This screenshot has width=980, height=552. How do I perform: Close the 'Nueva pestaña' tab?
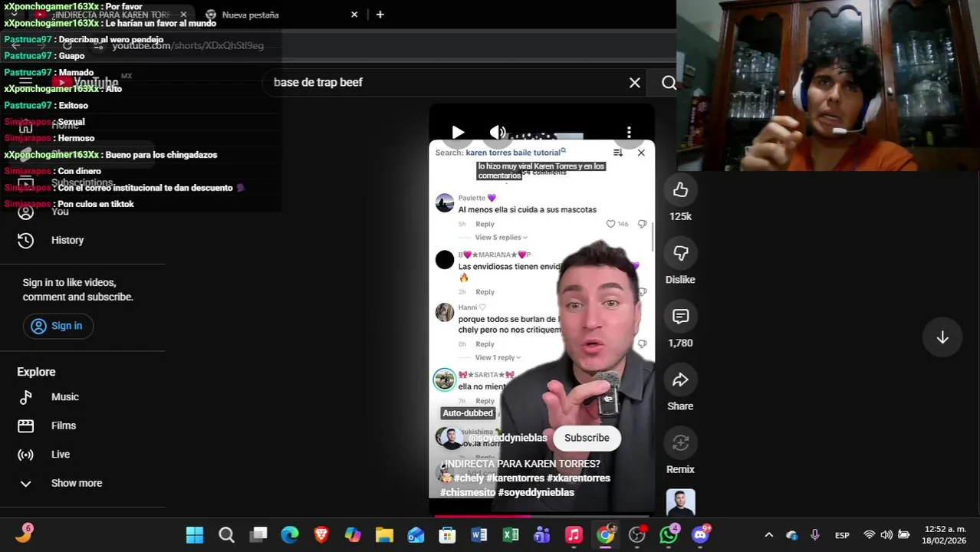[354, 15]
